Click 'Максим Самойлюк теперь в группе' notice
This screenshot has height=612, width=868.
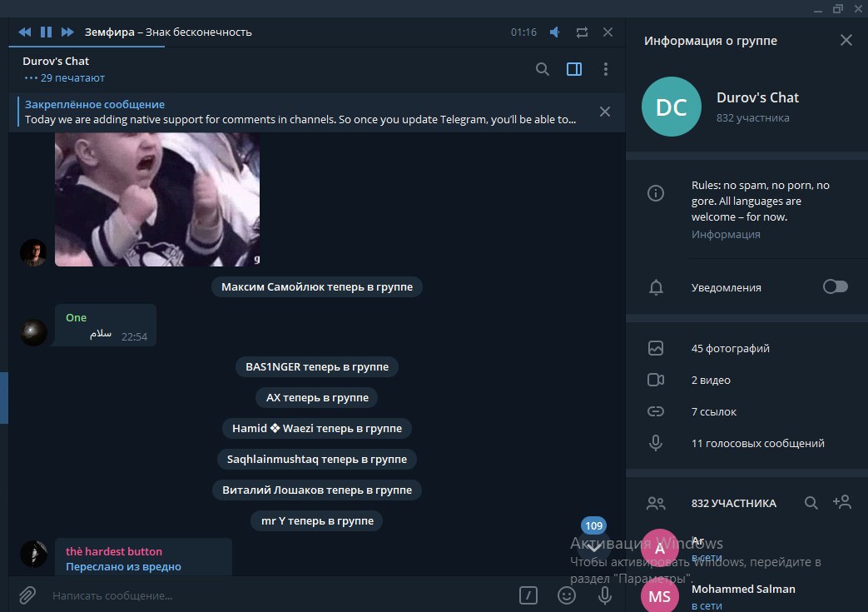[316, 287]
